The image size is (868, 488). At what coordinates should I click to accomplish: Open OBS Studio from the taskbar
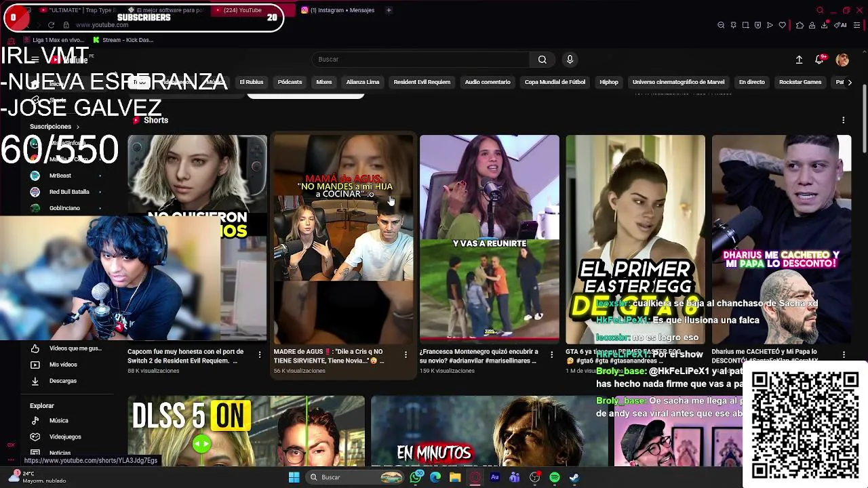[x=534, y=477]
